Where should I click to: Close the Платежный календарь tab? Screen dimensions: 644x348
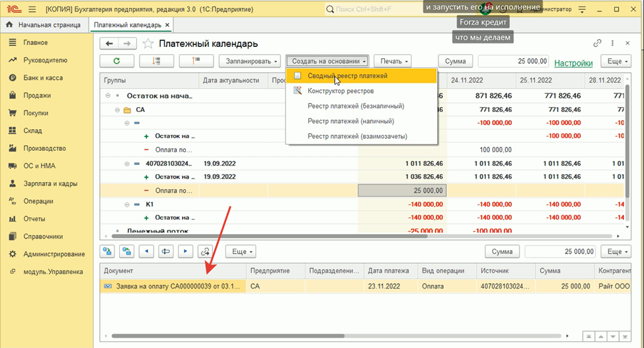point(167,24)
